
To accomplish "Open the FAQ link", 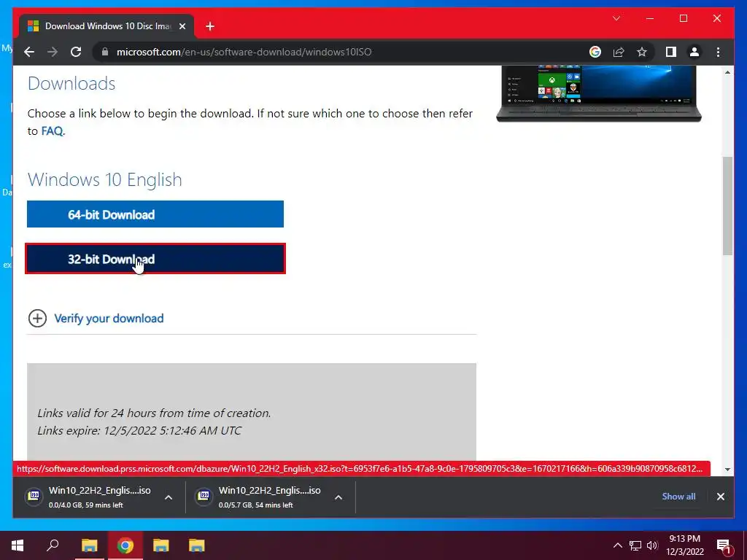I will coord(52,131).
